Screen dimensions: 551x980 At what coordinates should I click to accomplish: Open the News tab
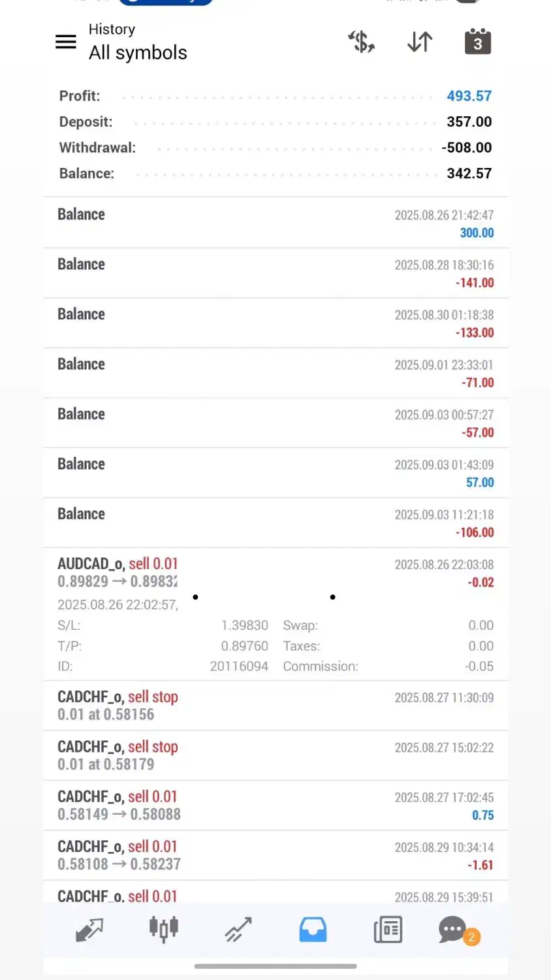(388, 929)
